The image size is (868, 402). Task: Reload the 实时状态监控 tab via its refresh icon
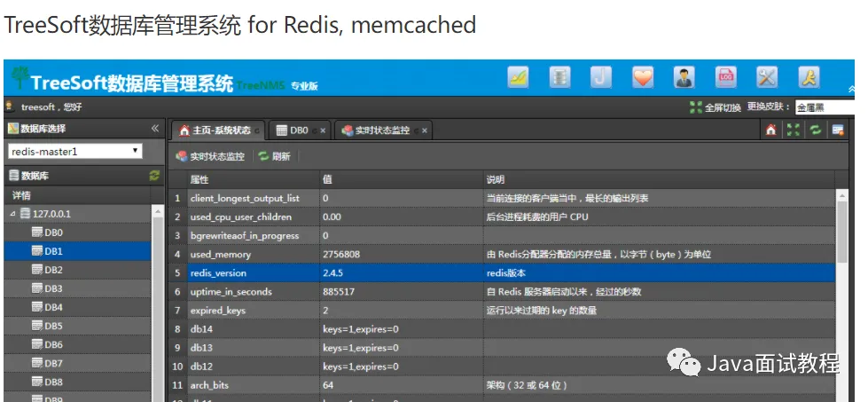point(416,131)
